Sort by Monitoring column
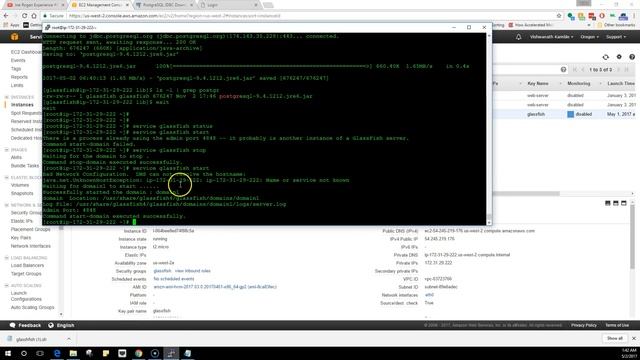 578,83
